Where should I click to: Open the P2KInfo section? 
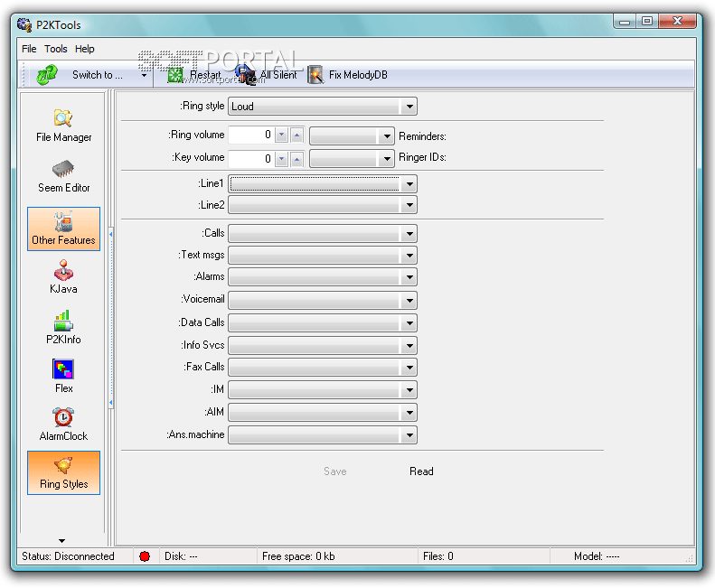tap(63, 327)
